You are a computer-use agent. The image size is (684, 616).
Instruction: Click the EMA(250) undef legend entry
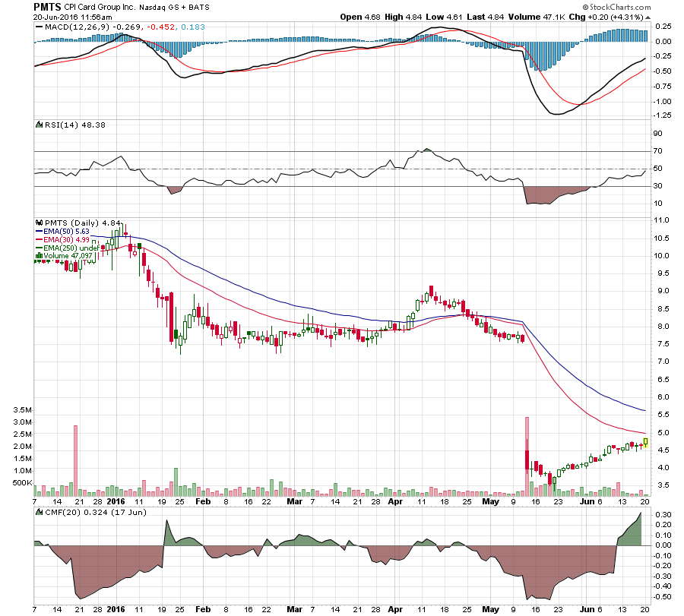(71, 248)
